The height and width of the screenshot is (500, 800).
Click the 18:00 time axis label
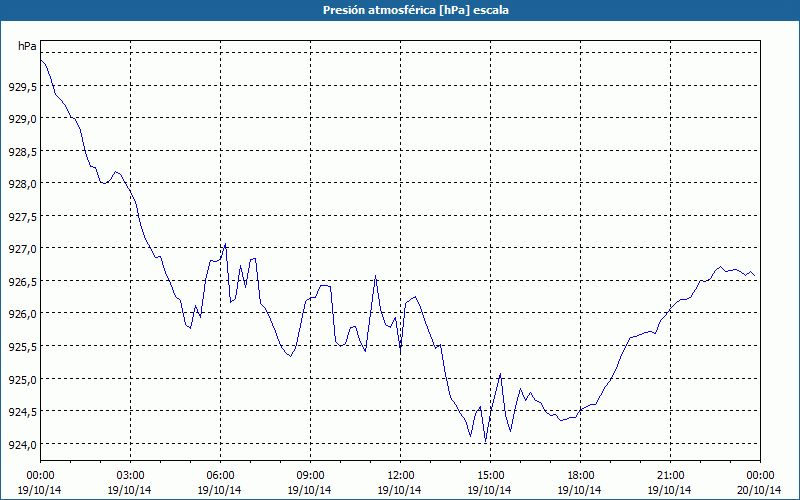pyautogui.click(x=580, y=476)
